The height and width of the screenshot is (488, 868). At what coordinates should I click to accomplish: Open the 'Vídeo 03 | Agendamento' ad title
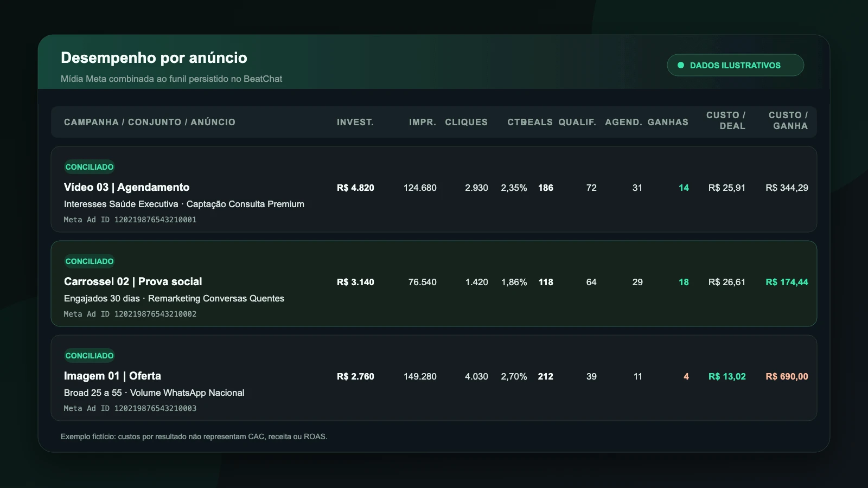point(126,187)
